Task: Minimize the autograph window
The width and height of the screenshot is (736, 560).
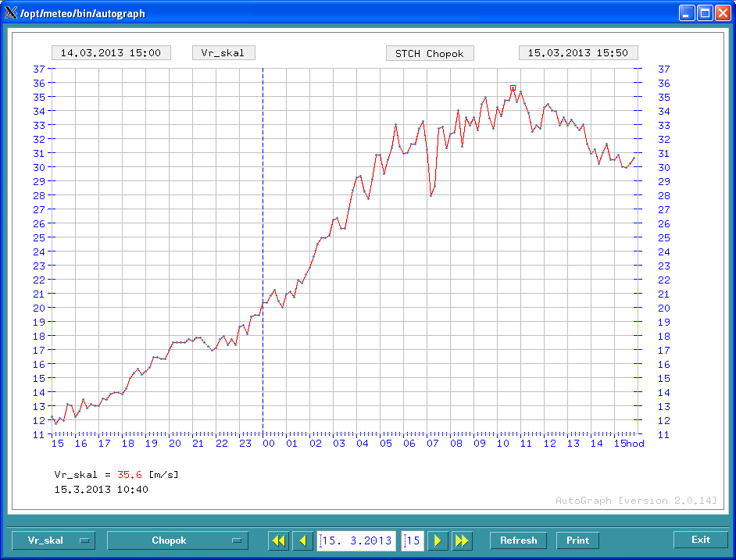Action: click(x=686, y=13)
